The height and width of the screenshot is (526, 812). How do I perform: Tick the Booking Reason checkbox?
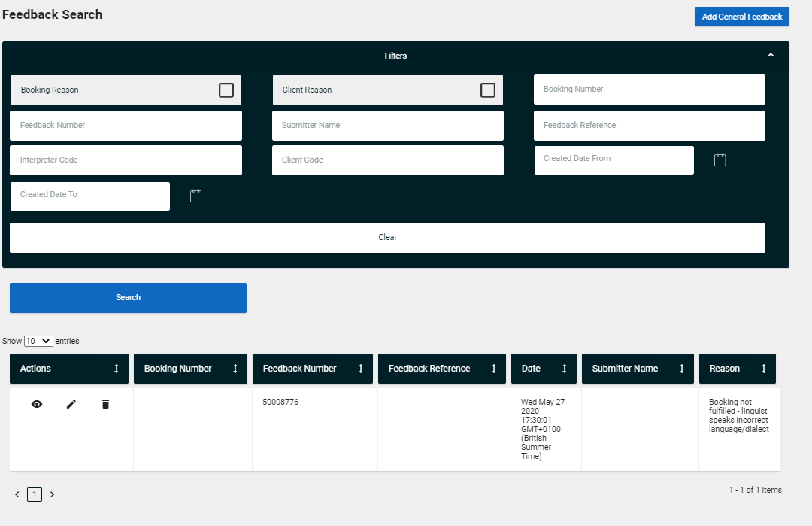pyautogui.click(x=226, y=90)
